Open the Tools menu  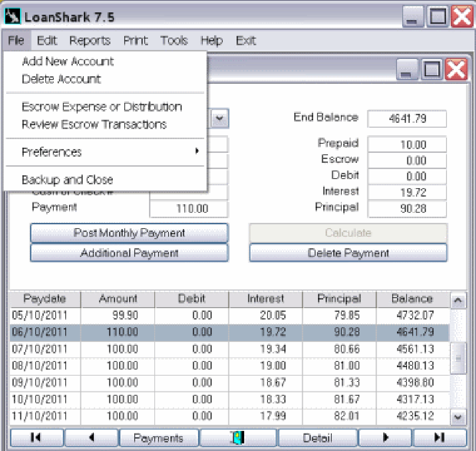coord(174,40)
